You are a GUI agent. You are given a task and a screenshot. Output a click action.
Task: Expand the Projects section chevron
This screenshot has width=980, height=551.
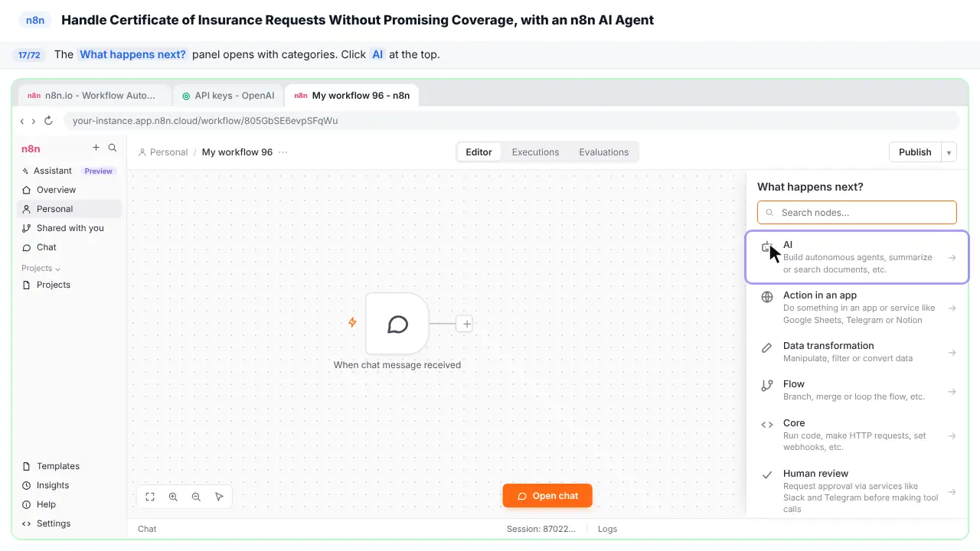pos(57,269)
